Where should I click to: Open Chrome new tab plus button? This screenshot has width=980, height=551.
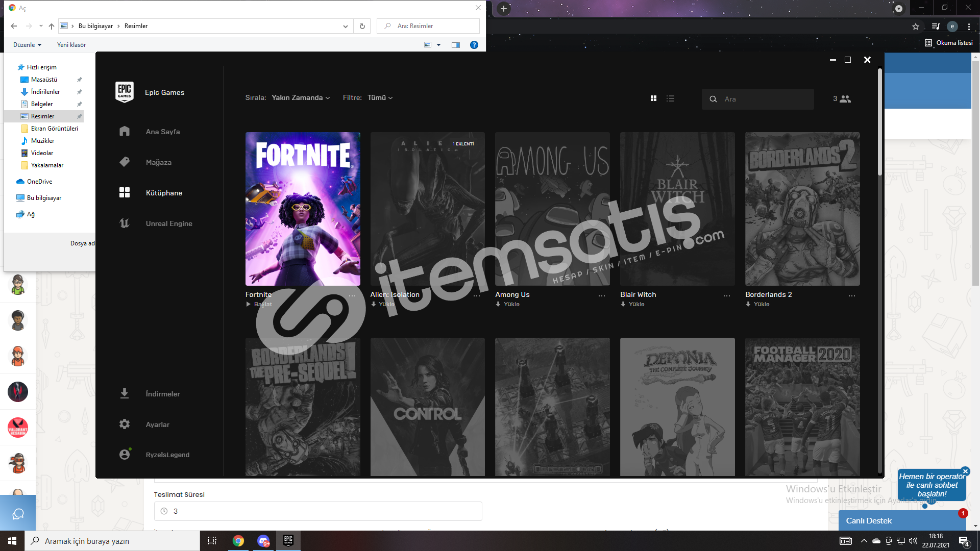504,9
